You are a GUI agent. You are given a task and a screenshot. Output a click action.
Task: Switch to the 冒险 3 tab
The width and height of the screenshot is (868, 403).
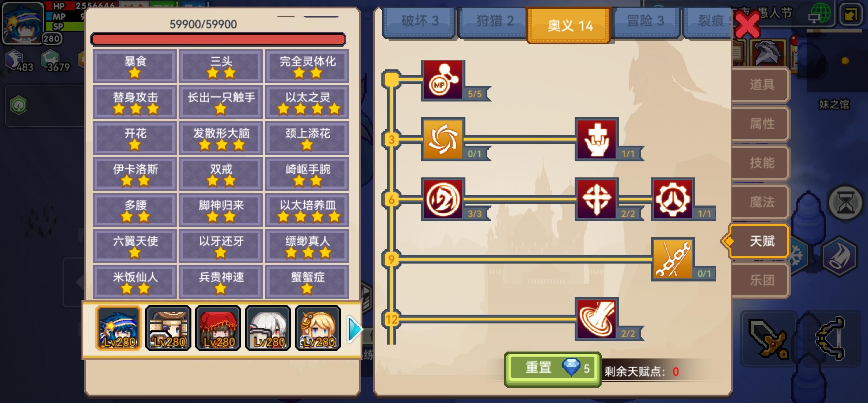[x=645, y=21]
